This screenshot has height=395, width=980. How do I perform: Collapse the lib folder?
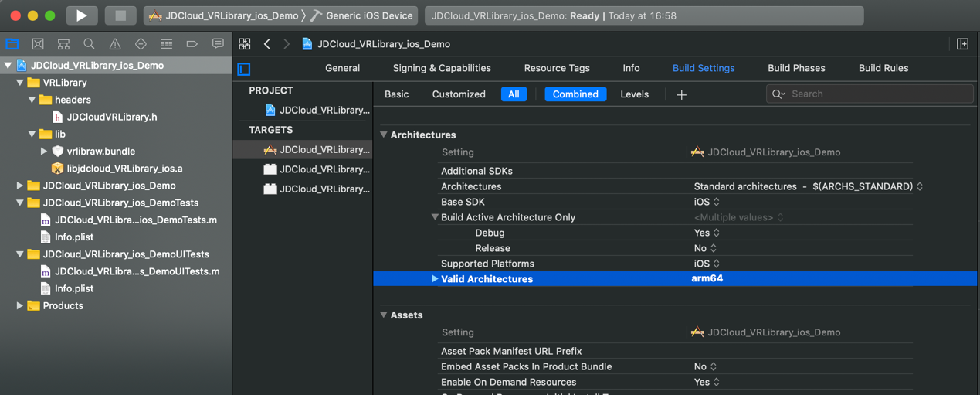(32, 134)
